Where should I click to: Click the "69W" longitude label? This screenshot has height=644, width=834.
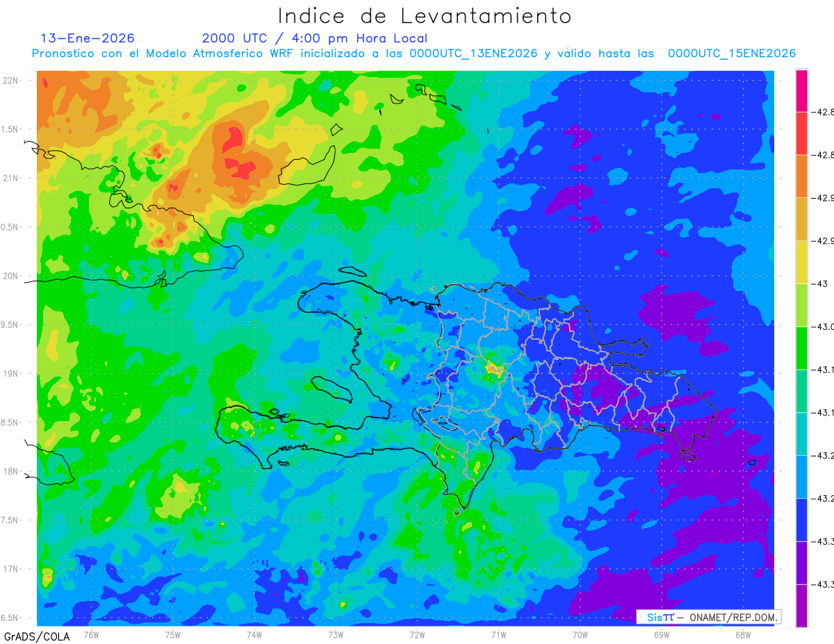coord(662,634)
